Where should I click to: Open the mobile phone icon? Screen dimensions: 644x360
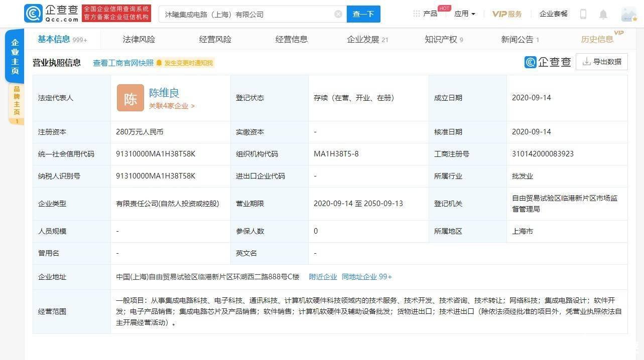point(583,14)
